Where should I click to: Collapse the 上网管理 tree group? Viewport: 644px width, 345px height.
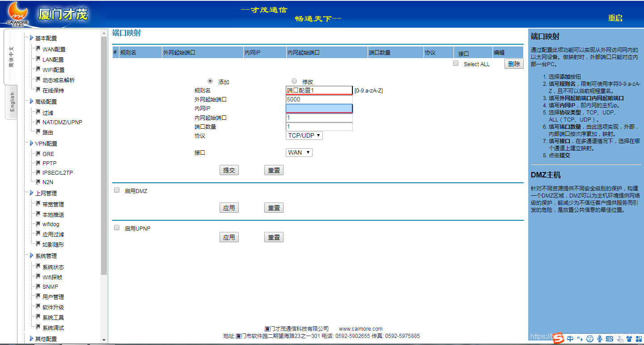(x=32, y=193)
